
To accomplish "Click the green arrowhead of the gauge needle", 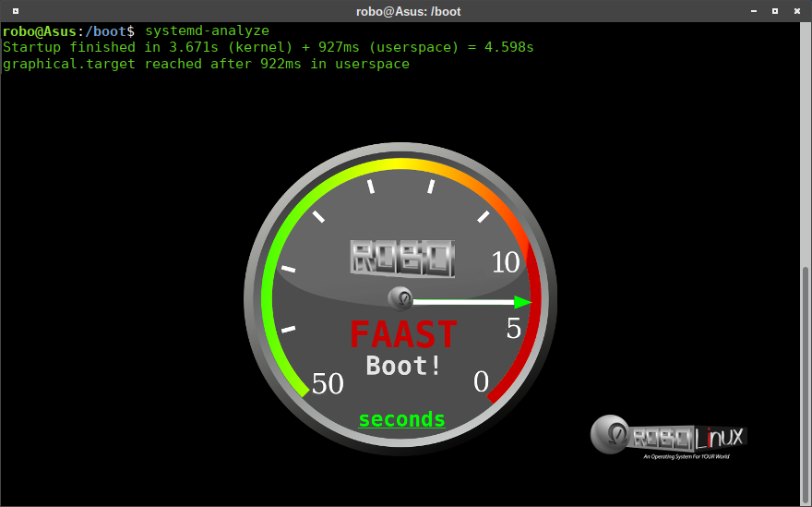I will point(523,302).
